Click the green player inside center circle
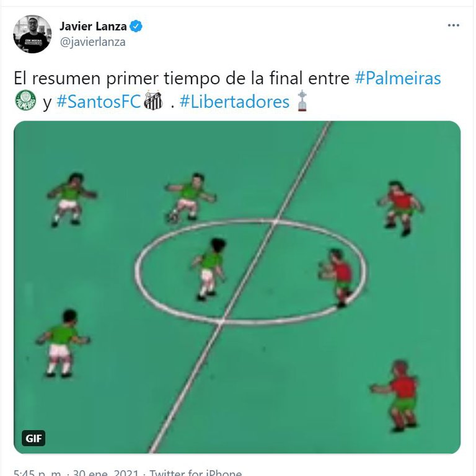Screen dimensions: 476x476 coord(209,269)
